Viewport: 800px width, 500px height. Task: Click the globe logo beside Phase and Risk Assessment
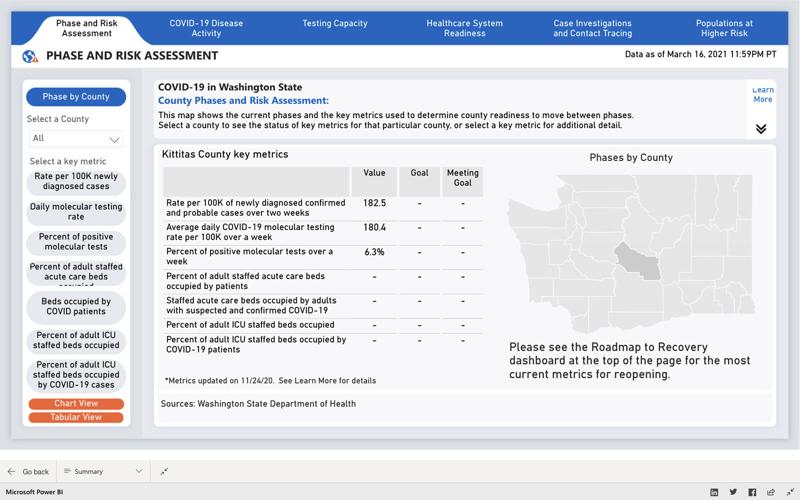tap(30, 56)
